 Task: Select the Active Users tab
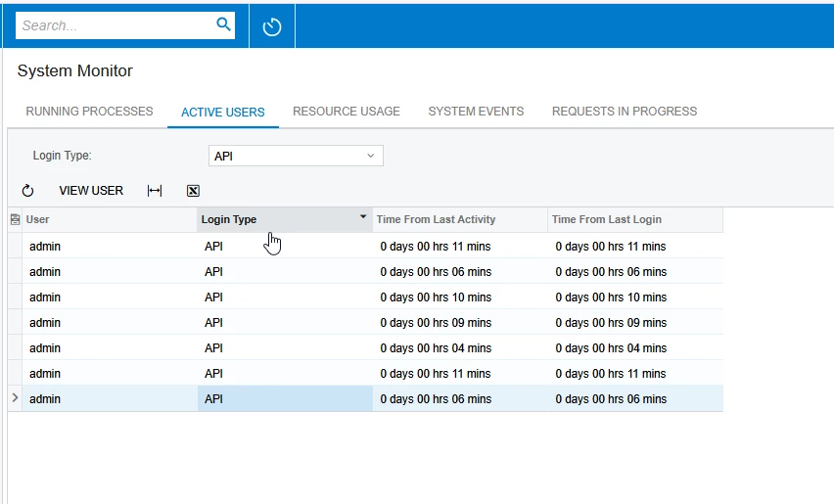click(223, 113)
